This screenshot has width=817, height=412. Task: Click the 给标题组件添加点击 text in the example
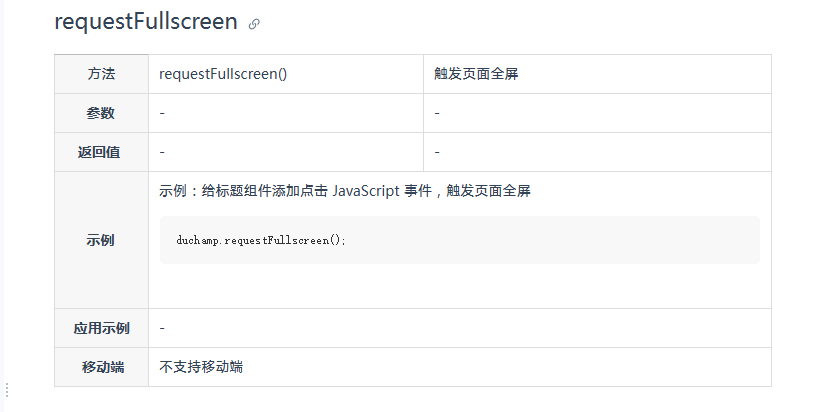(x=265, y=191)
